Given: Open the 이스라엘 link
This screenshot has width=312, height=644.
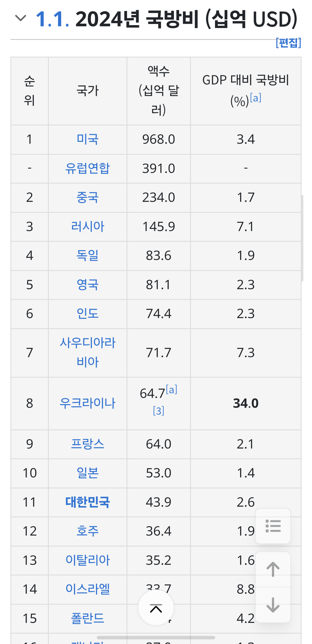Looking at the screenshot, I should pyautogui.click(x=88, y=589).
